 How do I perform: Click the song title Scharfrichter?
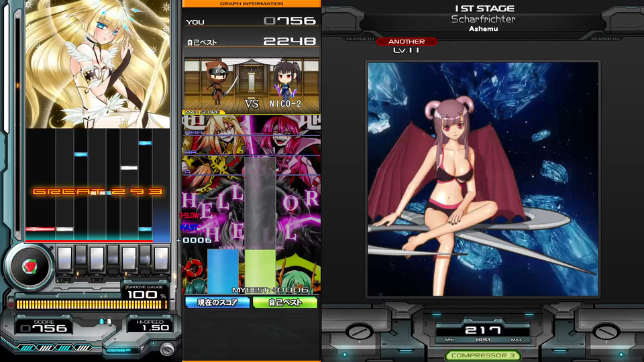pyautogui.click(x=483, y=19)
